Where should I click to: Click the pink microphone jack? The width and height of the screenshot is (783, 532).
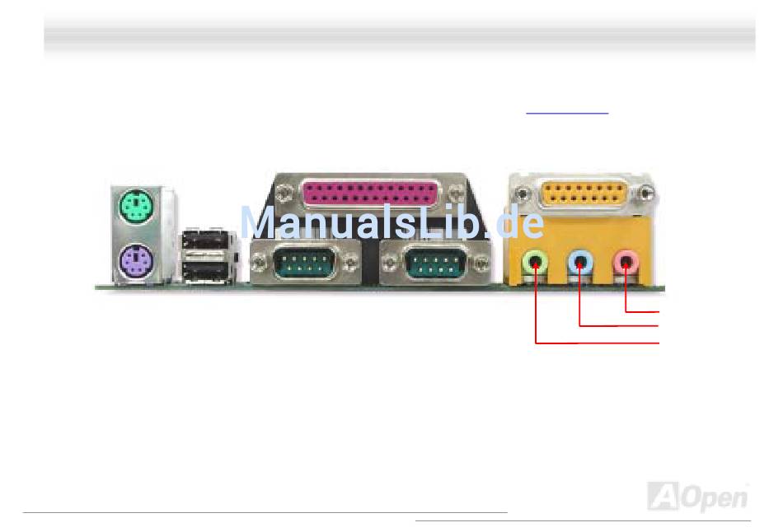click(626, 263)
